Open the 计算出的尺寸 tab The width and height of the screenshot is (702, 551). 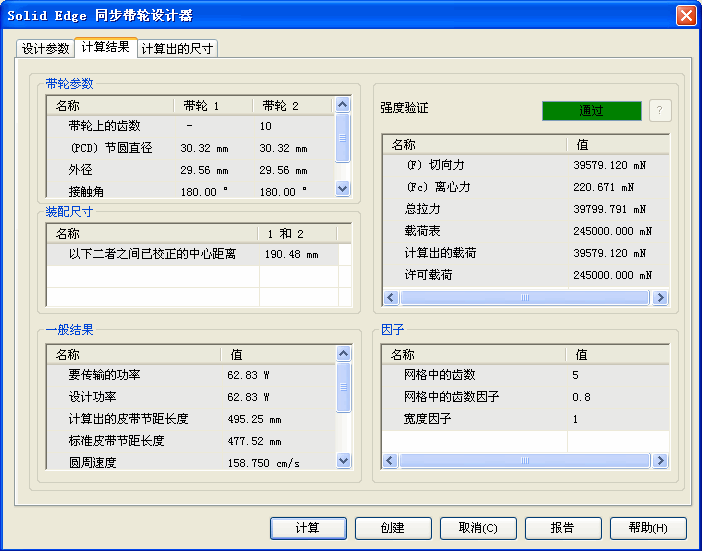click(177, 48)
